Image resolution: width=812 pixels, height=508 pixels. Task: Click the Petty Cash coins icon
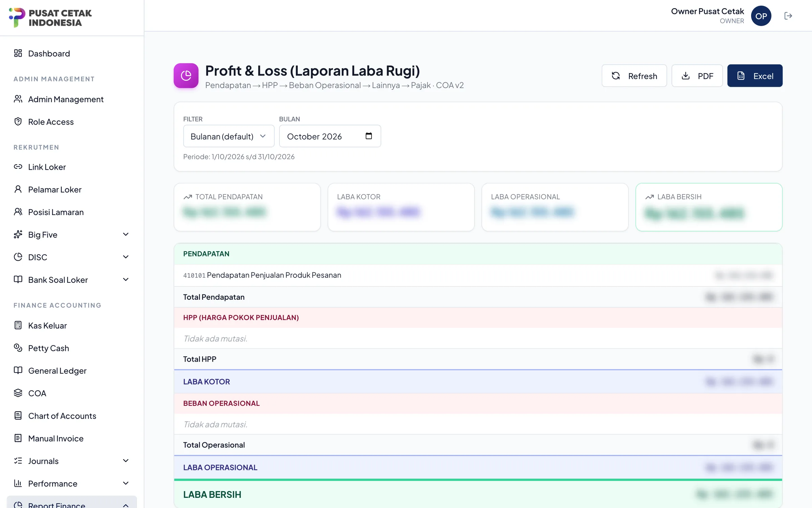tap(18, 348)
